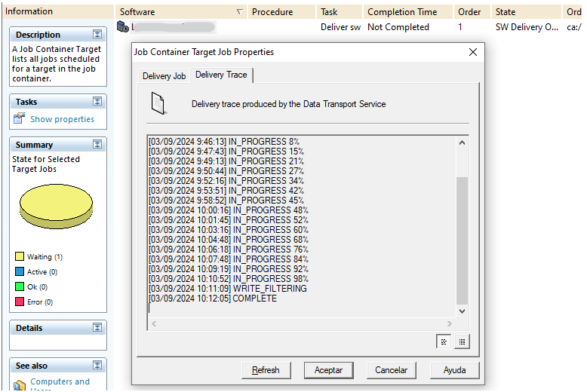Open help with the Ayuda button
Image resolution: width=587 pixels, height=392 pixels.
454,370
